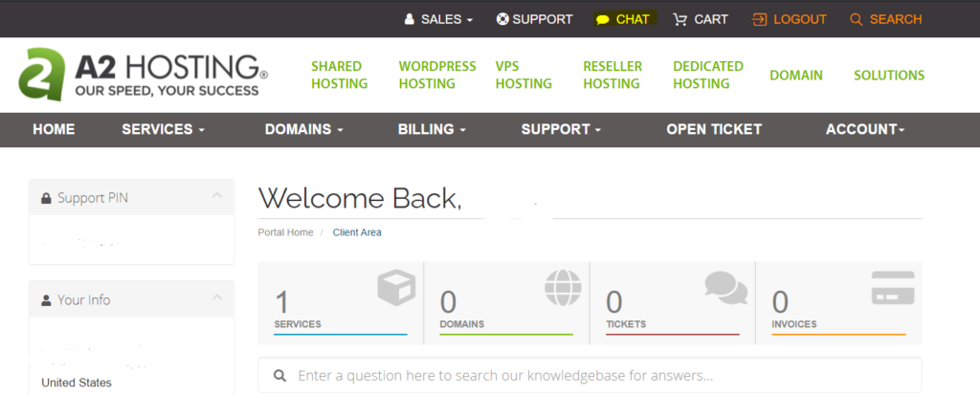Image resolution: width=980 pixels, height=395 pixels.
Task: Click the Welcome Back heading
Action: click(360, 198)
